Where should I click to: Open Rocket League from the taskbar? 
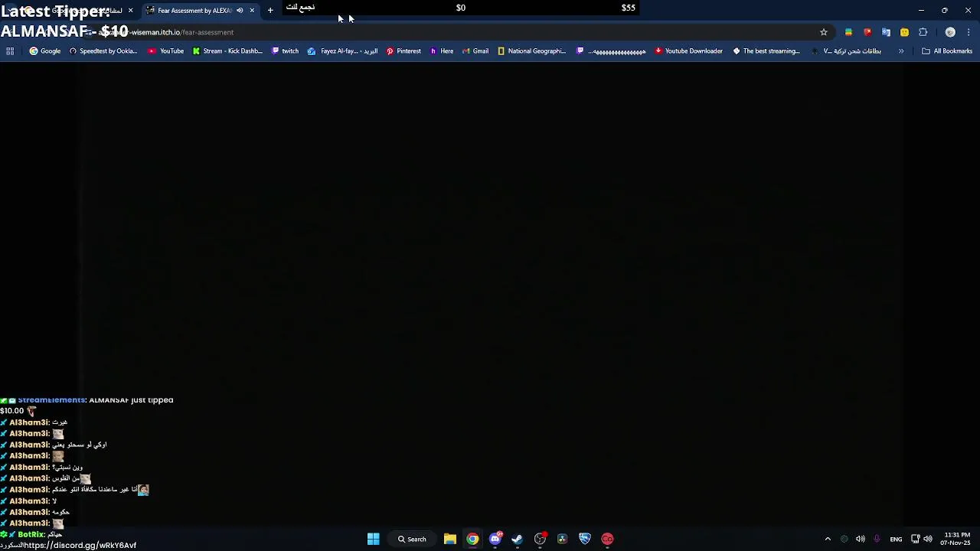[585, 539]
